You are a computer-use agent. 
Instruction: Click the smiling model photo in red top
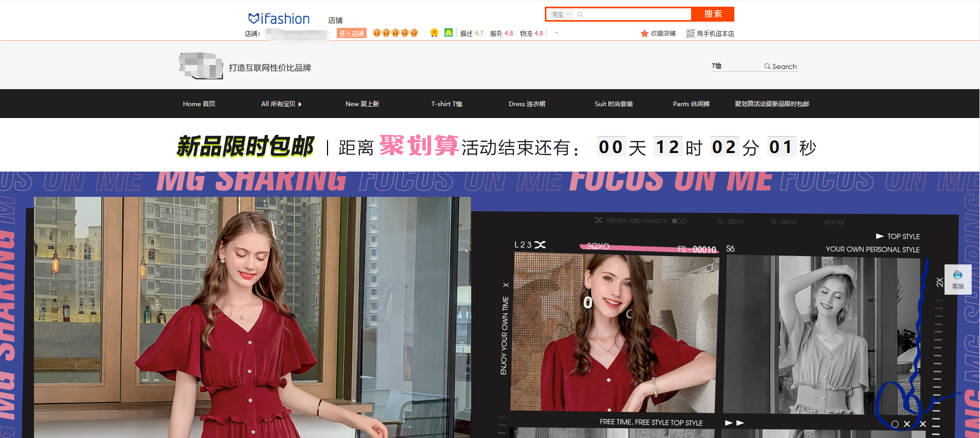click(615, 332)
